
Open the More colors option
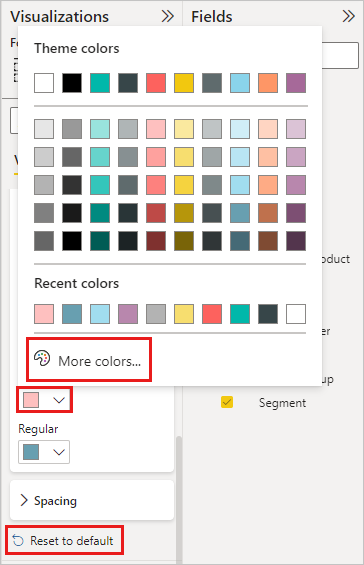(89, 360)
